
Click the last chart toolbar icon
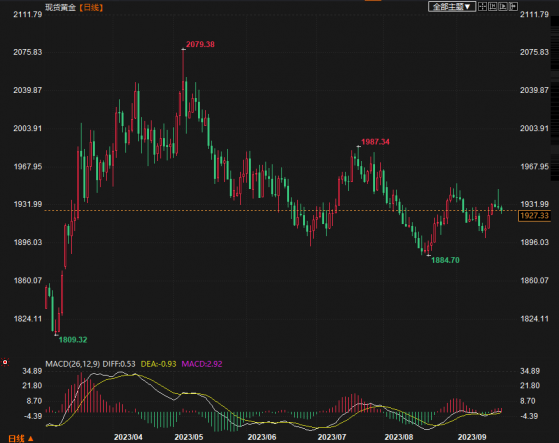pyautogui.click(x=513, y=6)
